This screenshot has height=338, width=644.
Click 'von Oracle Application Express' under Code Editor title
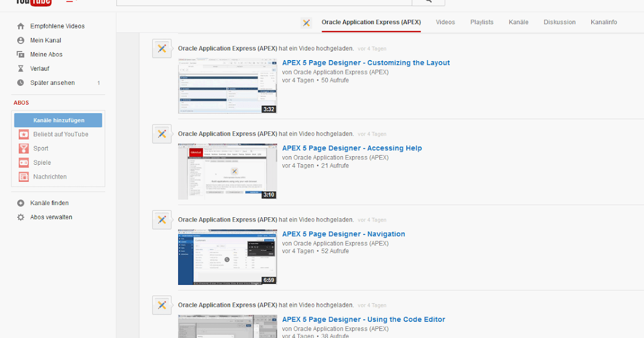click(335, 329)
